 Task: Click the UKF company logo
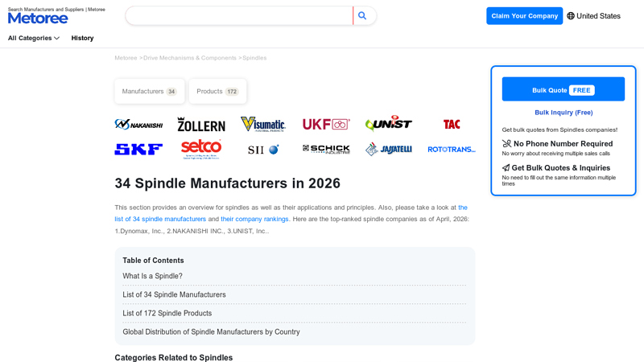coord(326,125)
